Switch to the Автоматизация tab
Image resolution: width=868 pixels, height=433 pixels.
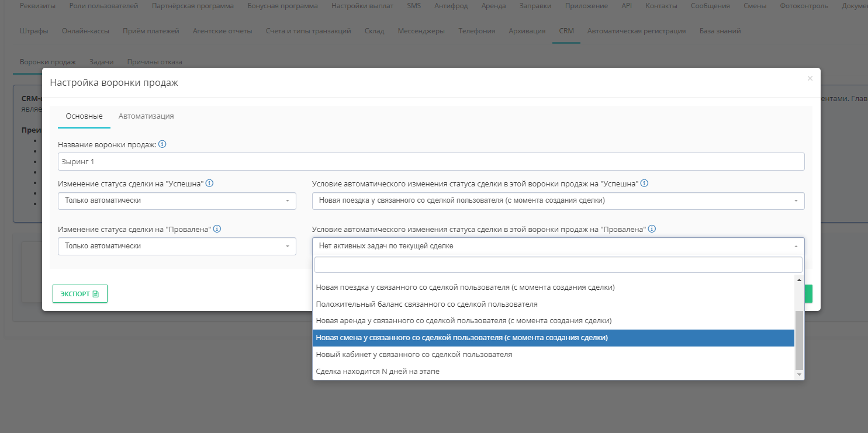pos(146,116)
